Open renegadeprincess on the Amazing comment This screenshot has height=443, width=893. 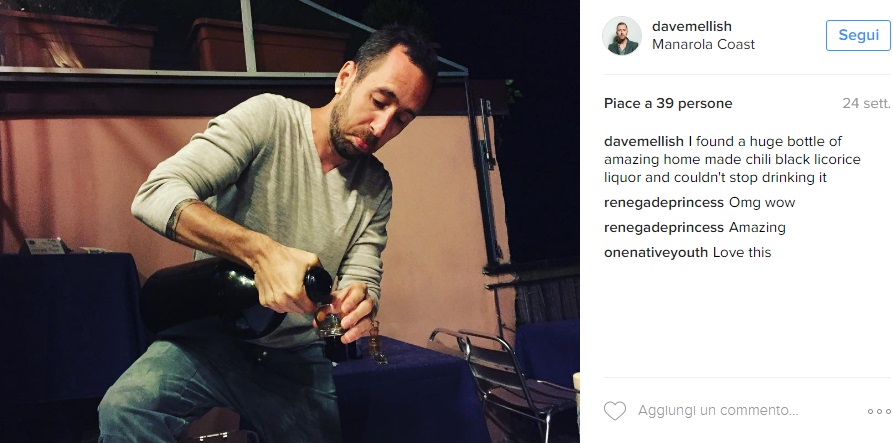(x=664, y=228)
